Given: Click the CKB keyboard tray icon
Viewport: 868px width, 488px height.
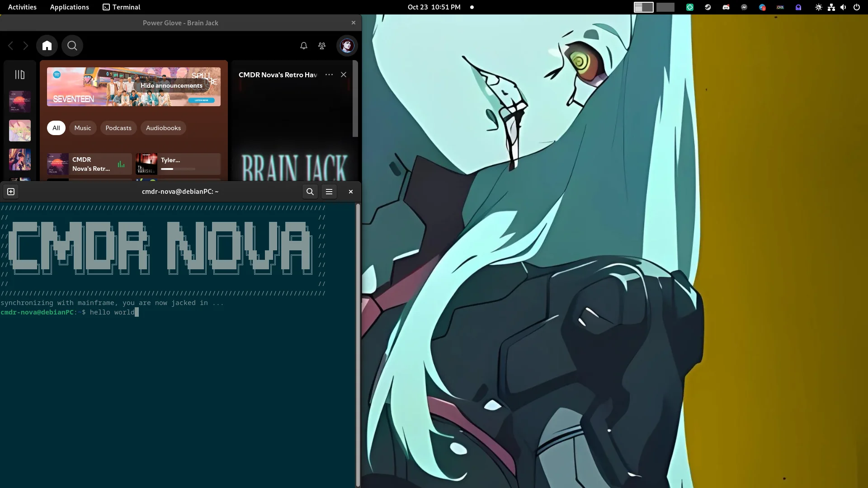Looking at the screenshot, I should pos(780,7).
